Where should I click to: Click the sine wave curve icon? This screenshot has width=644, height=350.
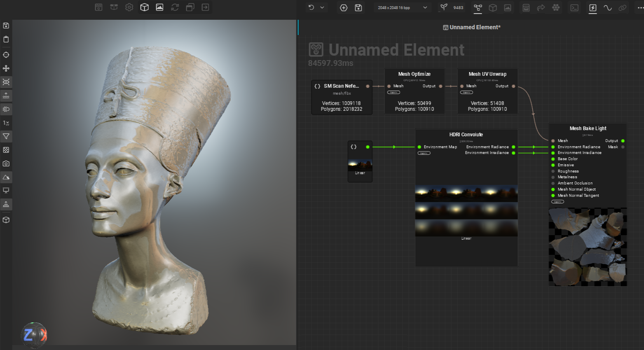(x=608, y=8)
